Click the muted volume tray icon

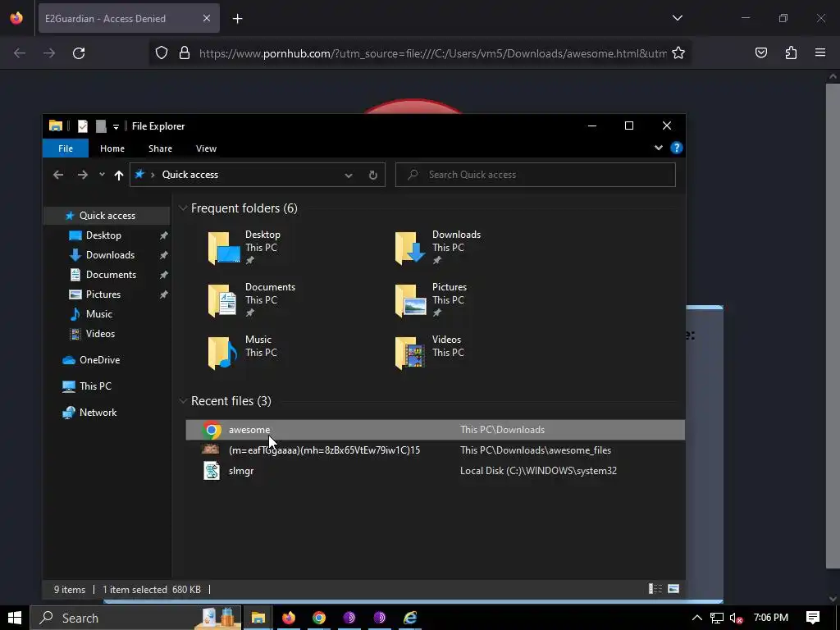coord(736,618)
